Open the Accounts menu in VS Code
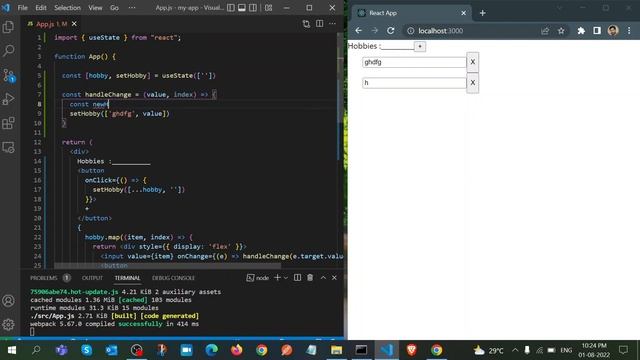The image size is (640, 360). 8,301
